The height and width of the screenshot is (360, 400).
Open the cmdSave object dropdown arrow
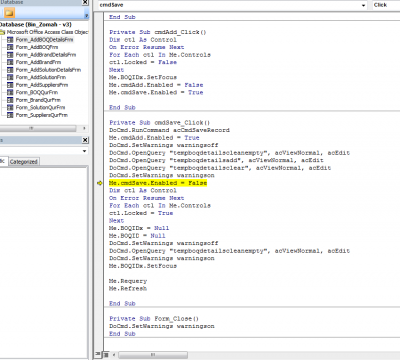[363, 5]
